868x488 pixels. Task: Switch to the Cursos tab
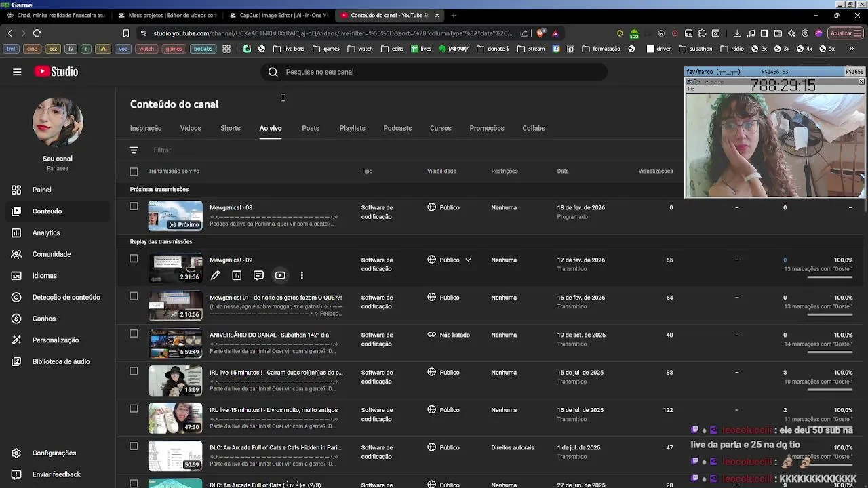pos(440,128)
